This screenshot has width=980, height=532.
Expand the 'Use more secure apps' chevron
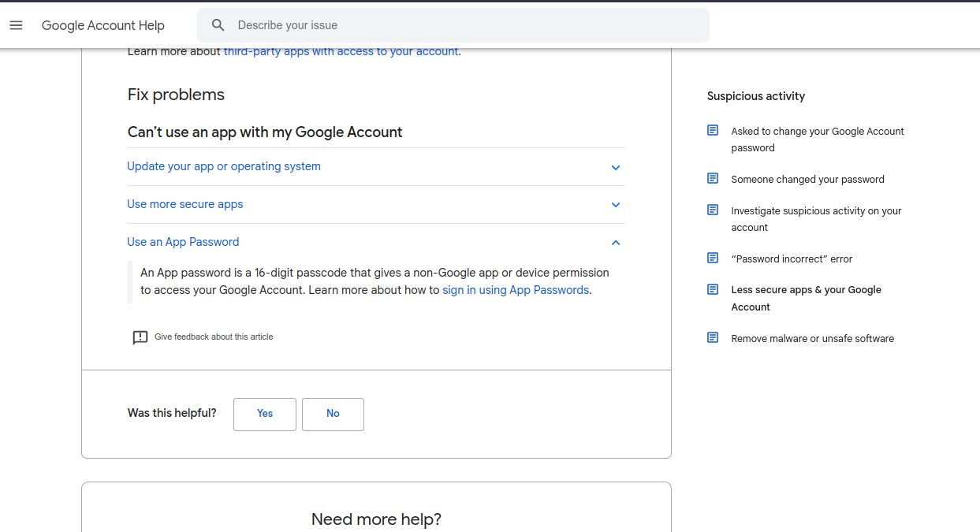click(x=616, y=205)
